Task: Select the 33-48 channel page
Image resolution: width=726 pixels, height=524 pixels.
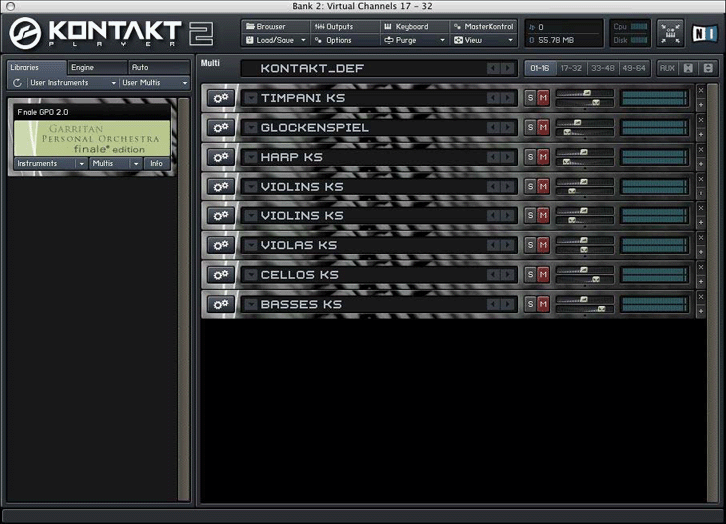Action: [x=602, y=69]
